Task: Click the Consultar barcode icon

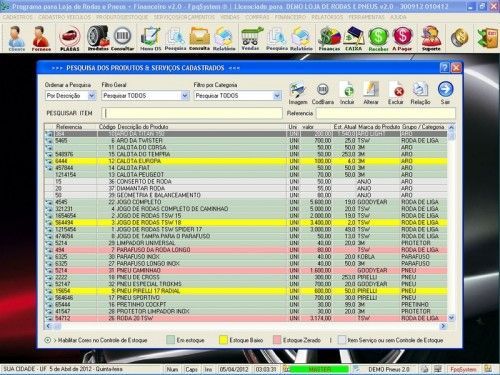Action: coord(122,38)
